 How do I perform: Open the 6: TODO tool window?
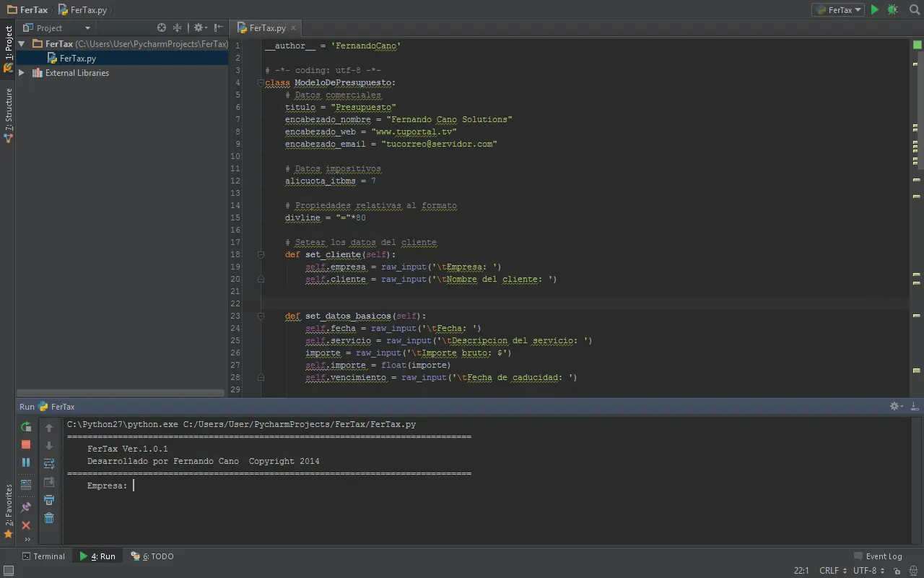click(x=152, y=556)
